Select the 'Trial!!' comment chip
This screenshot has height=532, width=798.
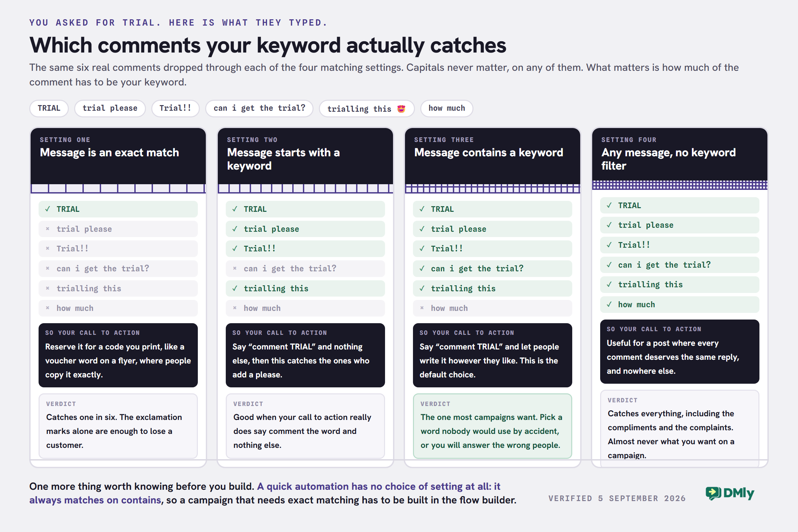(x=176, y=108)
